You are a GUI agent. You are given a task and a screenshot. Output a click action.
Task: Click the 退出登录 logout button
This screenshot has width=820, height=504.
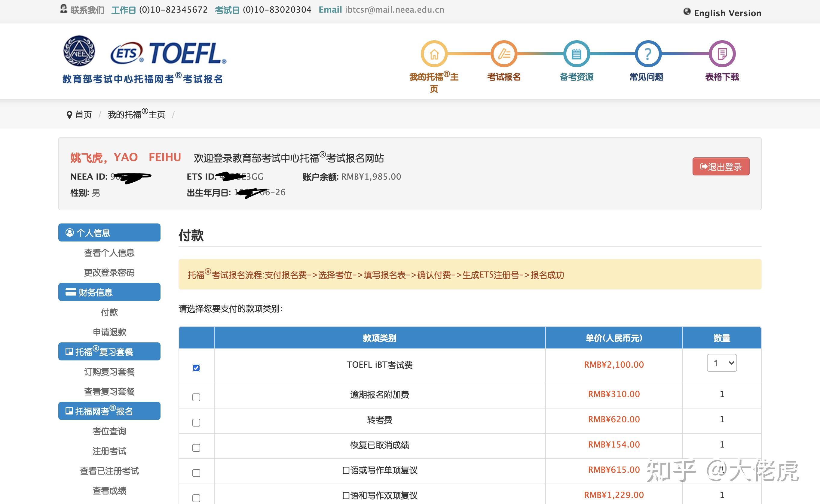tap(721, 166)
